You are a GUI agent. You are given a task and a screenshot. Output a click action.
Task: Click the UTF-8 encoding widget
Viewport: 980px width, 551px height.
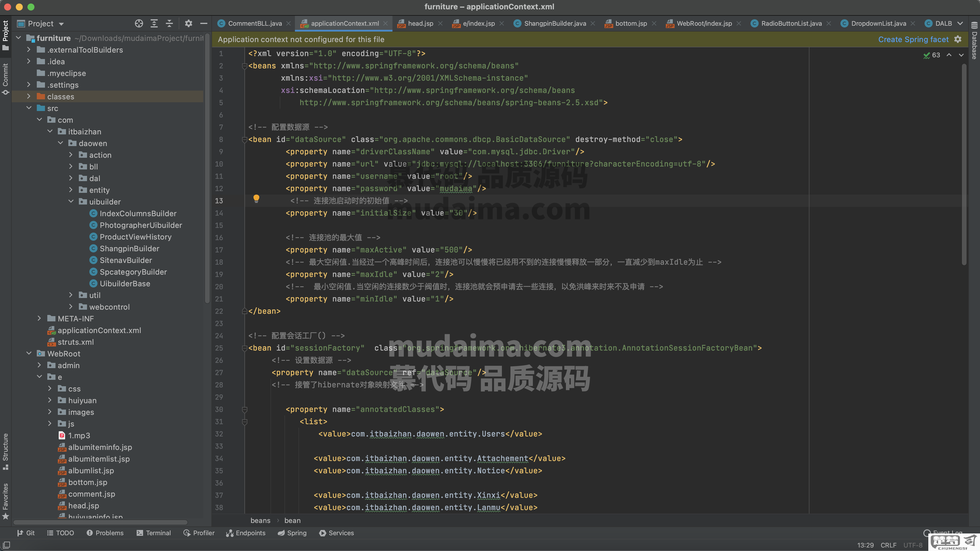pos(913,545)
